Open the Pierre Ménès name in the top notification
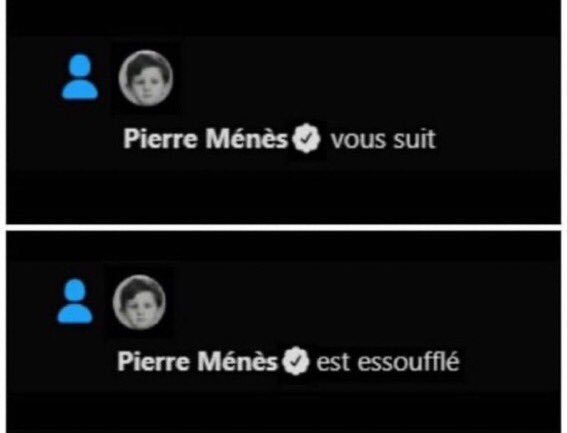This screenshot has height=433, width=567. [205, 139]
